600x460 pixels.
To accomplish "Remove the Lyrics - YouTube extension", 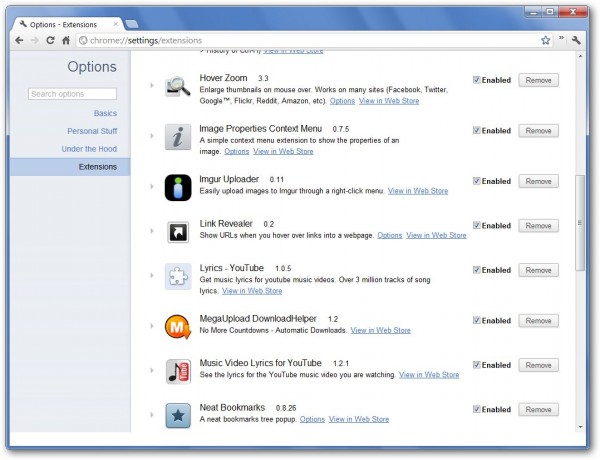I will coord(538,270).
